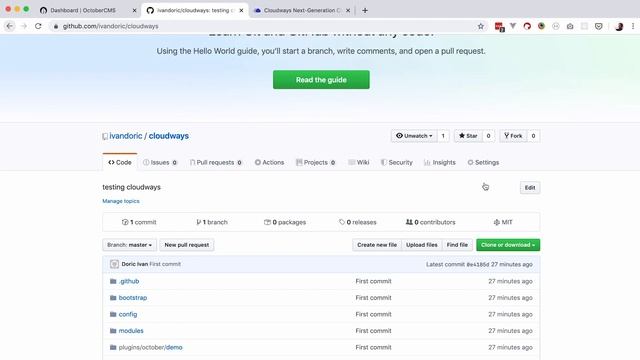Open the Pull requests repository tab
Viewport: 640px width, 360px height.
(x=216, y=162)
